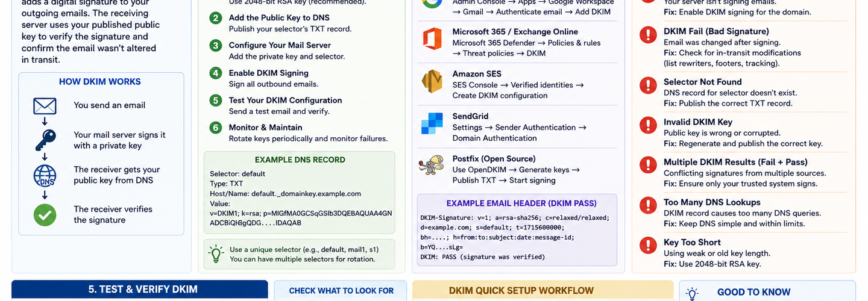Click the green step 4 circle
Image resolution: width=868 pixels, height=301 pixels.
215,73
